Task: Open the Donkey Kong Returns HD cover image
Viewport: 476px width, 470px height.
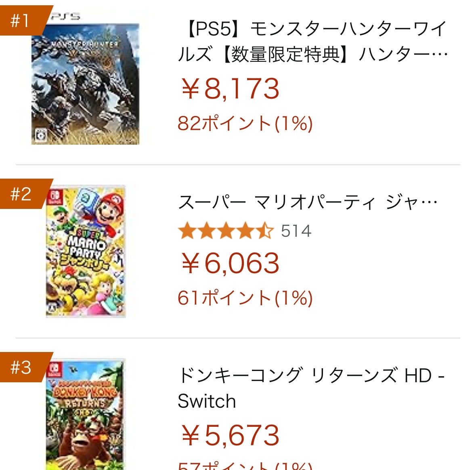Action: point(86,414)
